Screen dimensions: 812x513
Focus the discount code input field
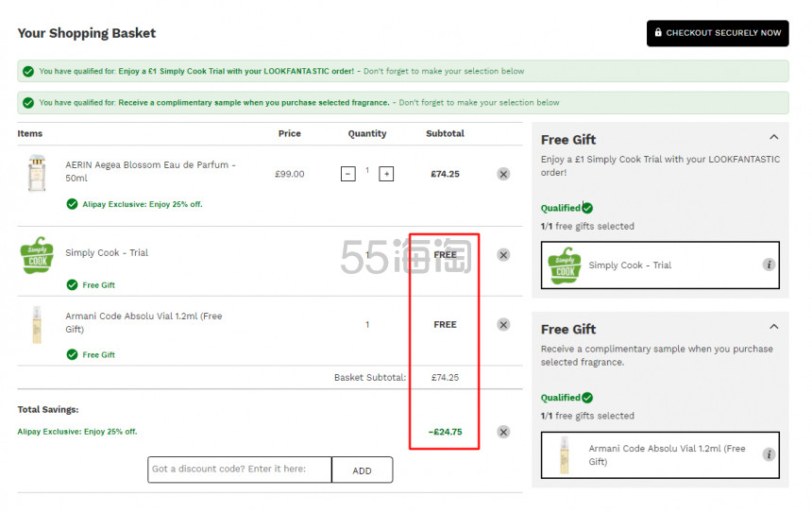pos(239,470)
